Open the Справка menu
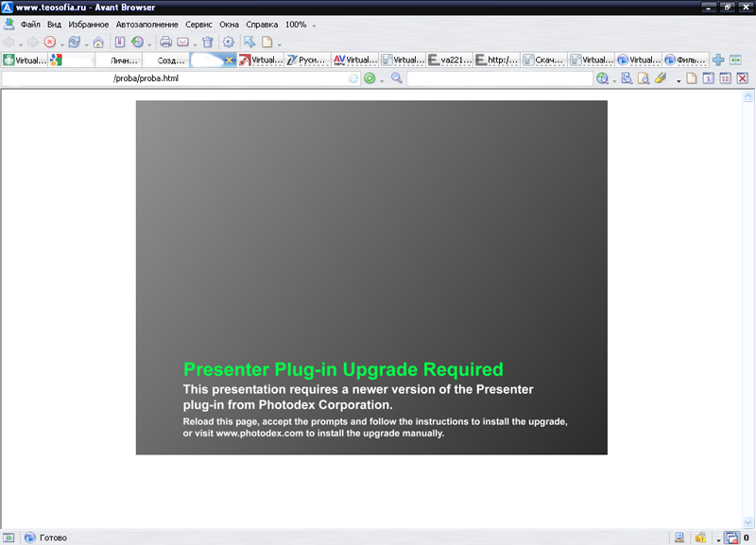This screenshot has width=756, height=545. point(262,25)
